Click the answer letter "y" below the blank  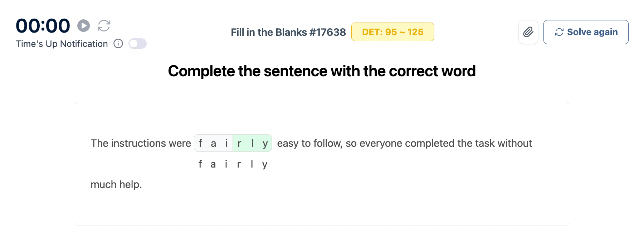[265, 164]
